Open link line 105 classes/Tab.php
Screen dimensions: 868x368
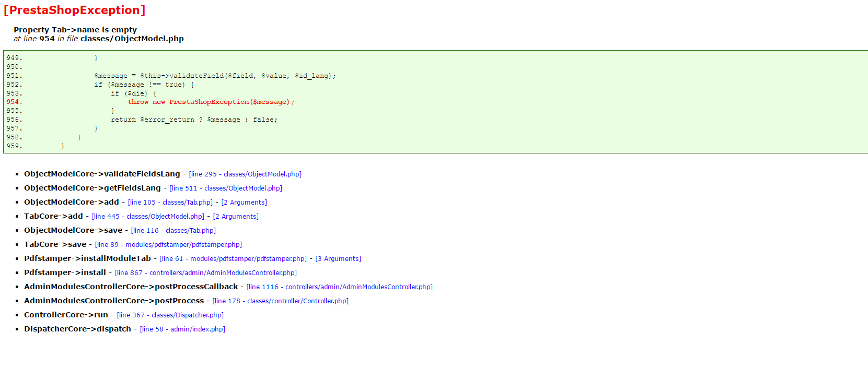tap(170, 203)
